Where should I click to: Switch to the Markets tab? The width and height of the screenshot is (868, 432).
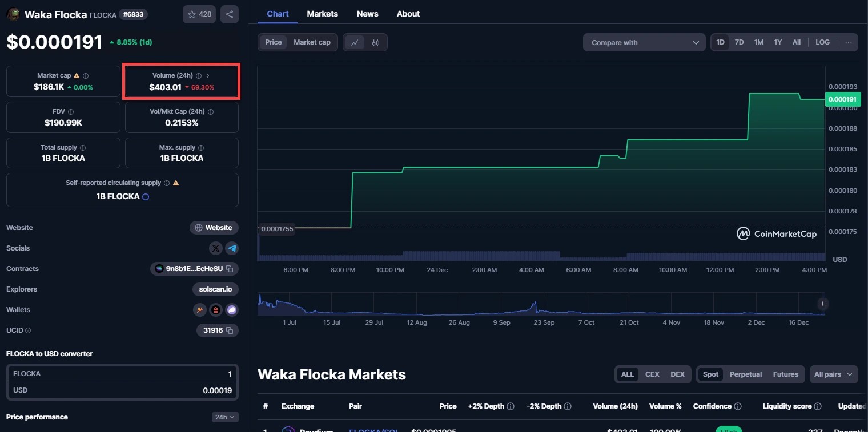(x=322, y=14)
